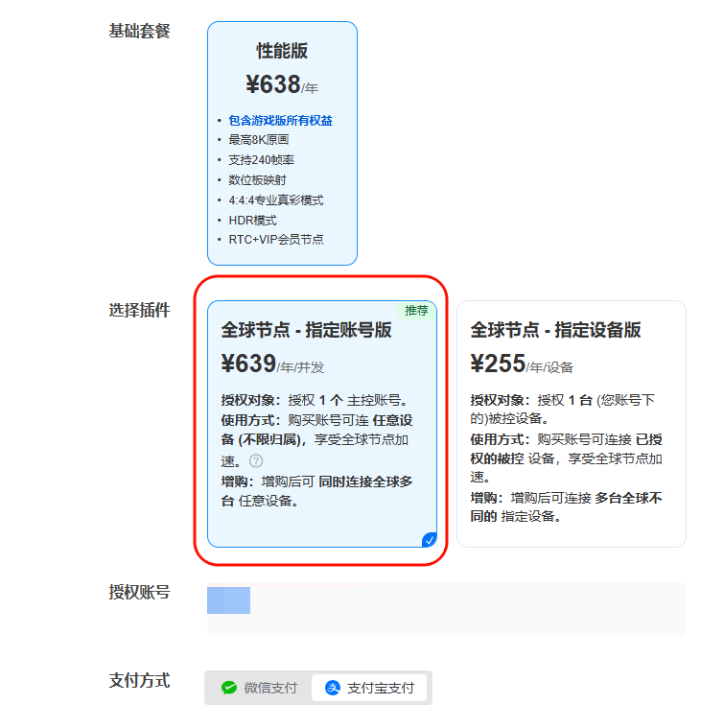Click the RTC+VIP会员节点 feature text
Screen dimensions: 724x728
point(275,240)
